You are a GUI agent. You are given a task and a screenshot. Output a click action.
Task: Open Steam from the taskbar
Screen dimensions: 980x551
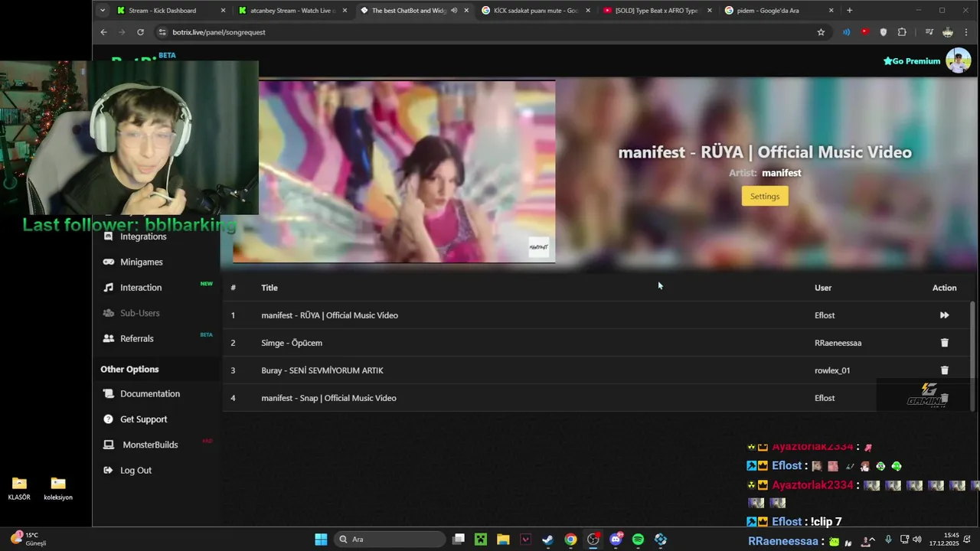coord(547,540)
